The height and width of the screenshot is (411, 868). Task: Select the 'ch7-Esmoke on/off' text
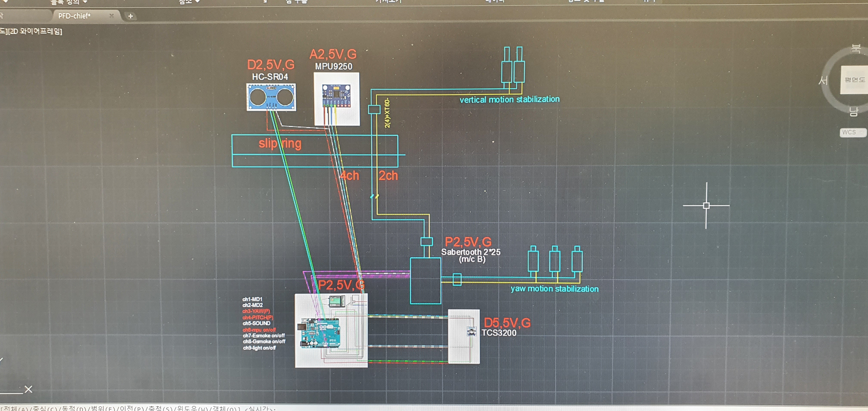(x=264, y=335)
